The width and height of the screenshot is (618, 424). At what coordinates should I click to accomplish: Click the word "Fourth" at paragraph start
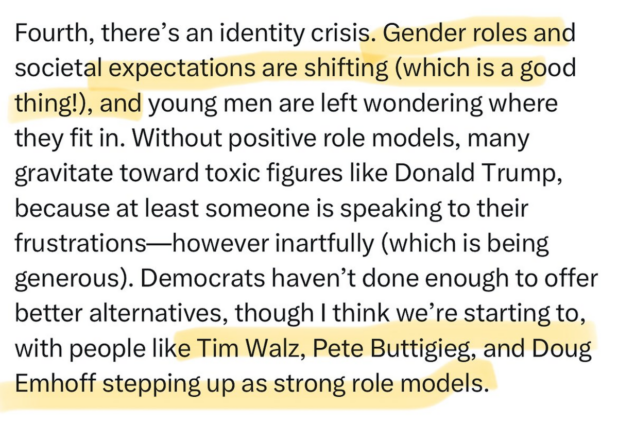coord(51,33)
